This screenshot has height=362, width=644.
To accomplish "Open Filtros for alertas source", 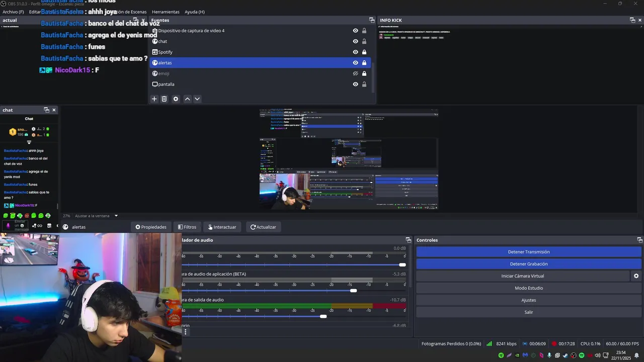I will pos(187,227).
